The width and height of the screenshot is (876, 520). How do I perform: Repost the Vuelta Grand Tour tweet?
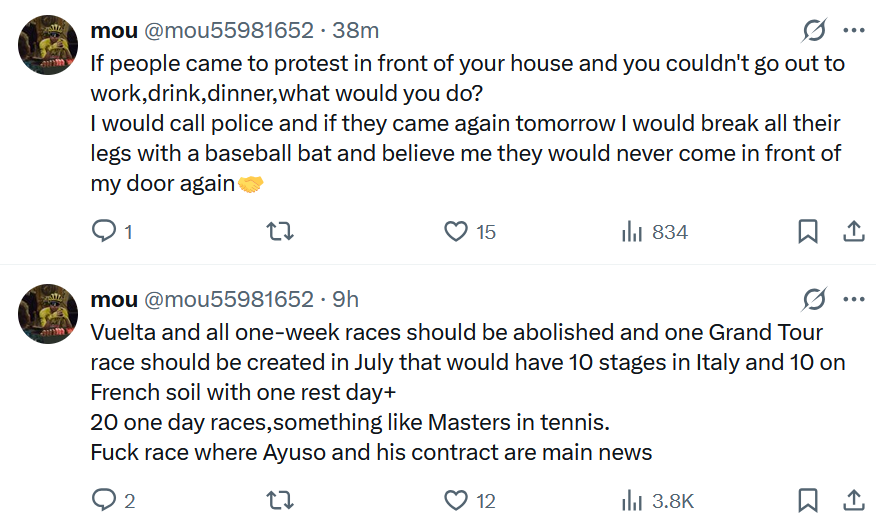pos(281,500)
